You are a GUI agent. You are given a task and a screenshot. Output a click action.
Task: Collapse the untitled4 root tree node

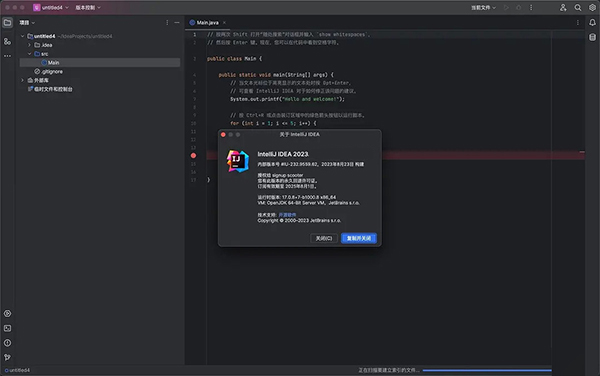pos(23,36)
